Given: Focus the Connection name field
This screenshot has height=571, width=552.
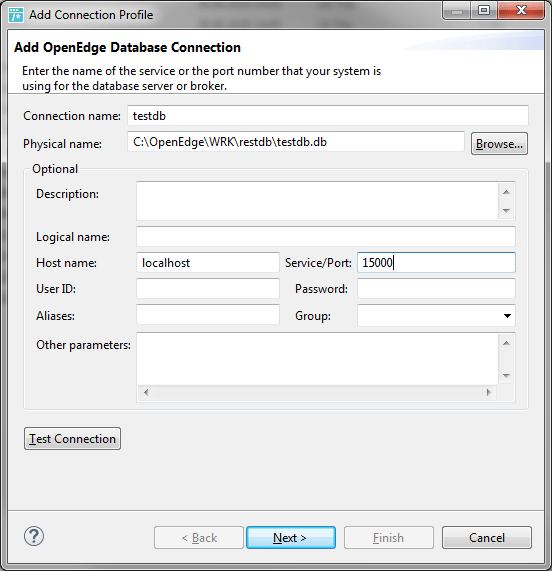Looking at the screenshot, I should coord(328,116).
